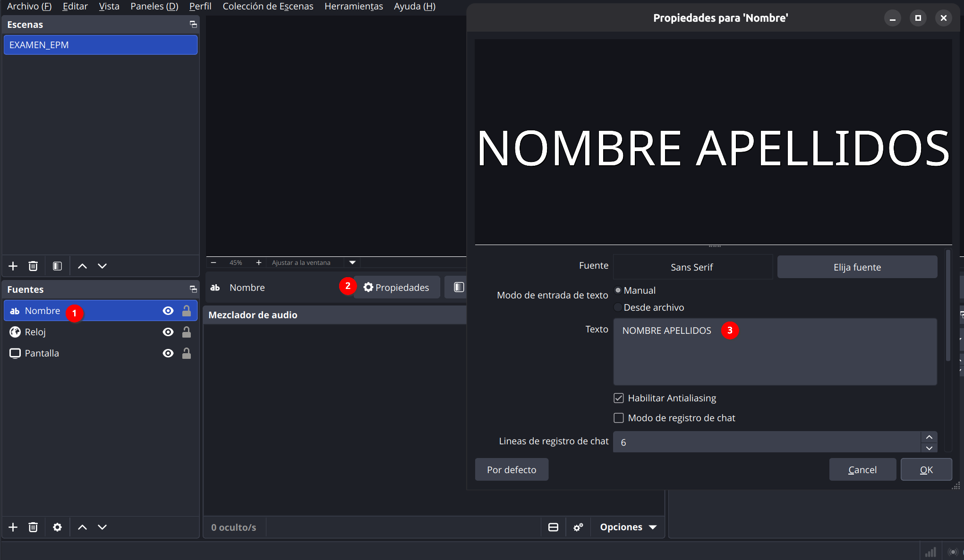Click the 0 oculto/s hidden count label
This screenshot has height=560, width=964.
pyautogui.click(x=234, y=527)
